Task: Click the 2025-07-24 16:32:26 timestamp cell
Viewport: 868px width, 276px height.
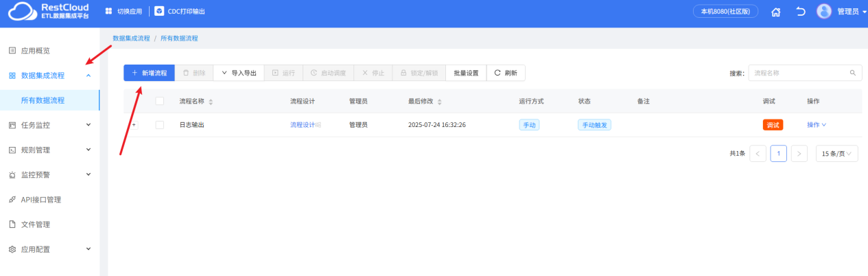Action: (x=437, y=125)
